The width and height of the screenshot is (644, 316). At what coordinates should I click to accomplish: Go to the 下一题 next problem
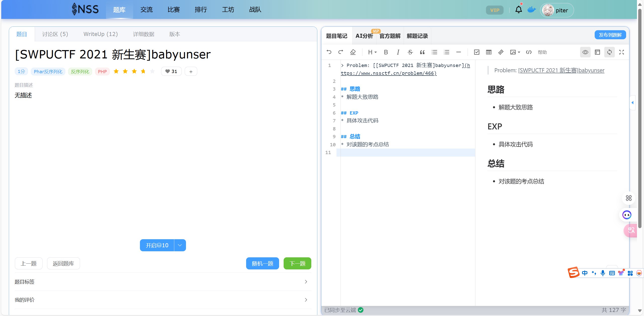pos(297,263)
